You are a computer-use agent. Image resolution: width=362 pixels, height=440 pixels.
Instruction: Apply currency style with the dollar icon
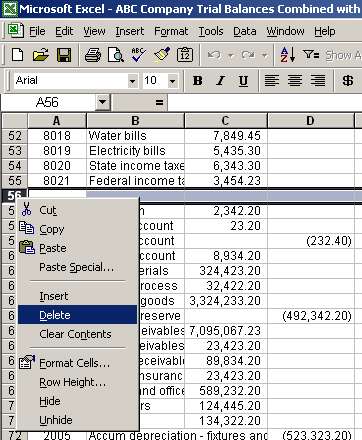pyautogui.click(x=348, y=80)
